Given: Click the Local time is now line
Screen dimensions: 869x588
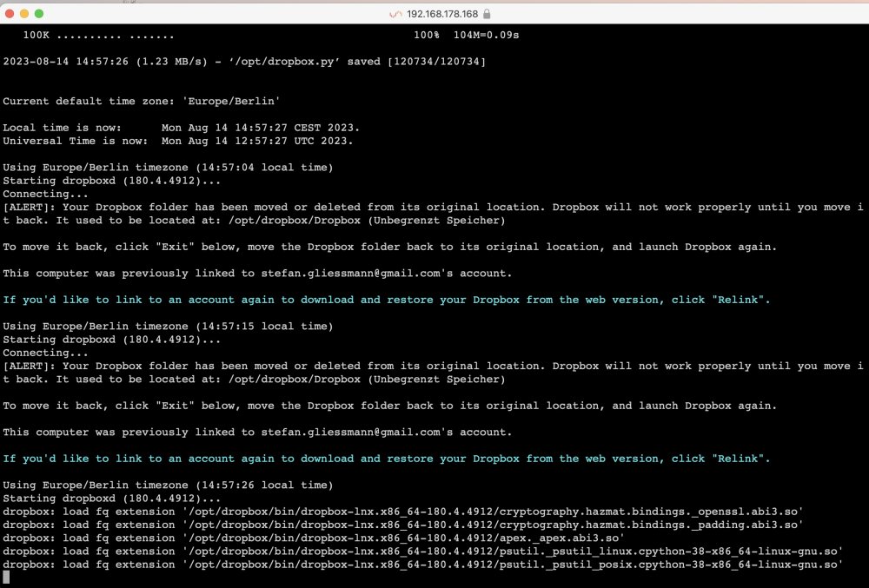Looking at the screenshot, I should click(182, 128).
